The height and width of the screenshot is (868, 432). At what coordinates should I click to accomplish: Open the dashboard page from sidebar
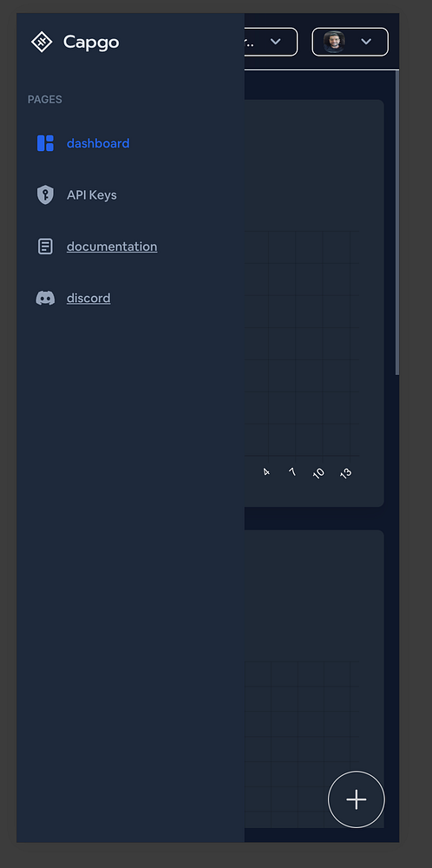pos(98,143)
